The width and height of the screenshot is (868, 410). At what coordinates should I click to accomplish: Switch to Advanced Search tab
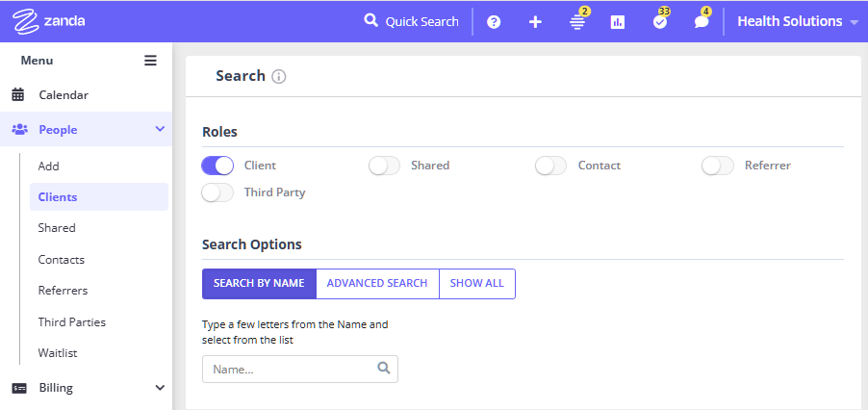click(377, 284)
